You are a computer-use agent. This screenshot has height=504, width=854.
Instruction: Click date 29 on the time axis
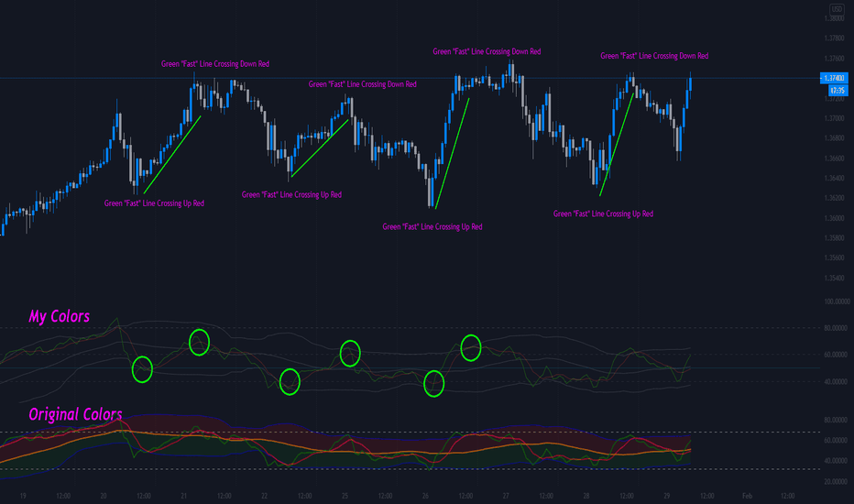[x=667, y=496]
